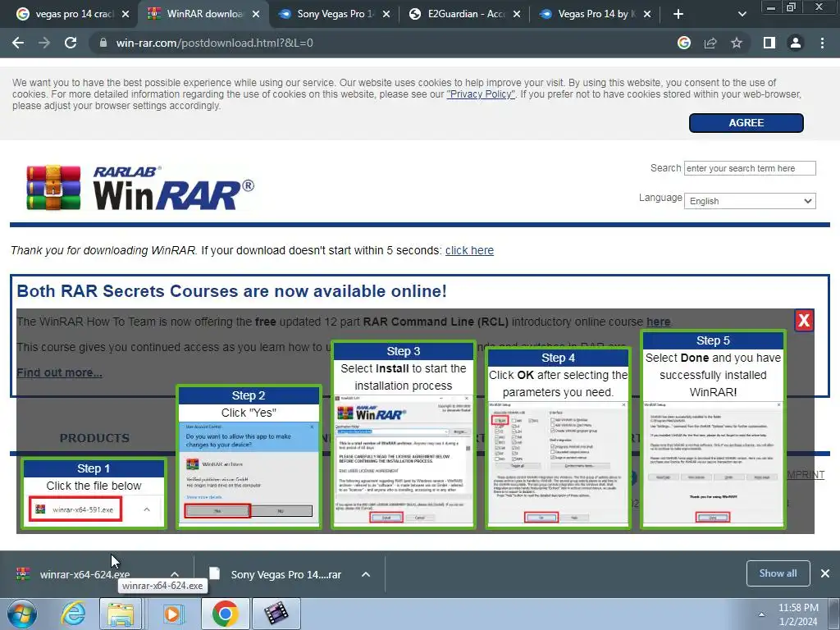The width and height of the screenshot is (840, 630).
Task: Click the taskbar clock showing 11:58 PM
Action: (798, 614)
